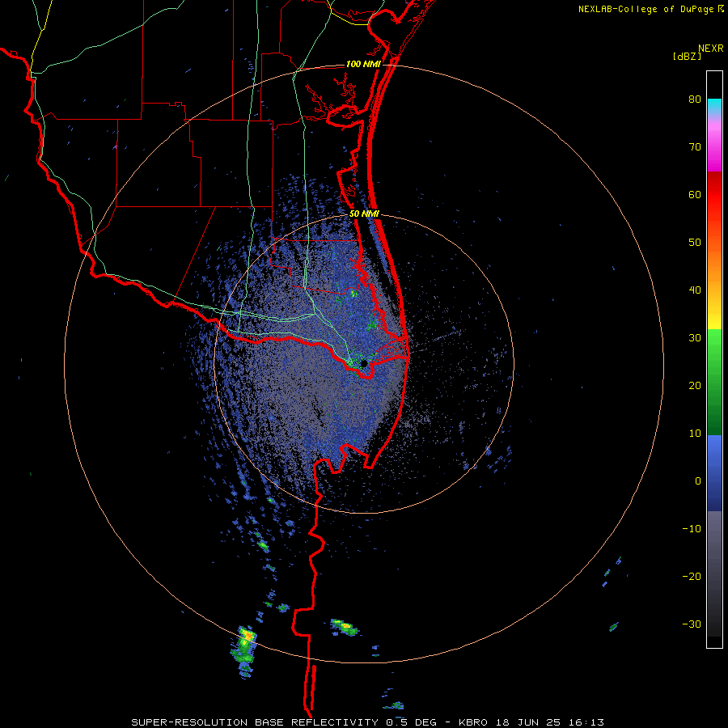Click the SUPER-RESOLUTION BASE REFLECTIVITY caption text
The image size is (728, 728).
coord(253,722)
